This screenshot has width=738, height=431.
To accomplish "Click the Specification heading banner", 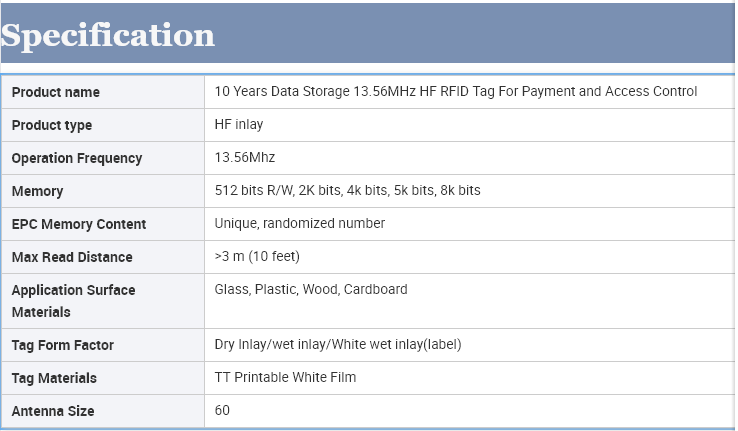I will coord(108,34).
